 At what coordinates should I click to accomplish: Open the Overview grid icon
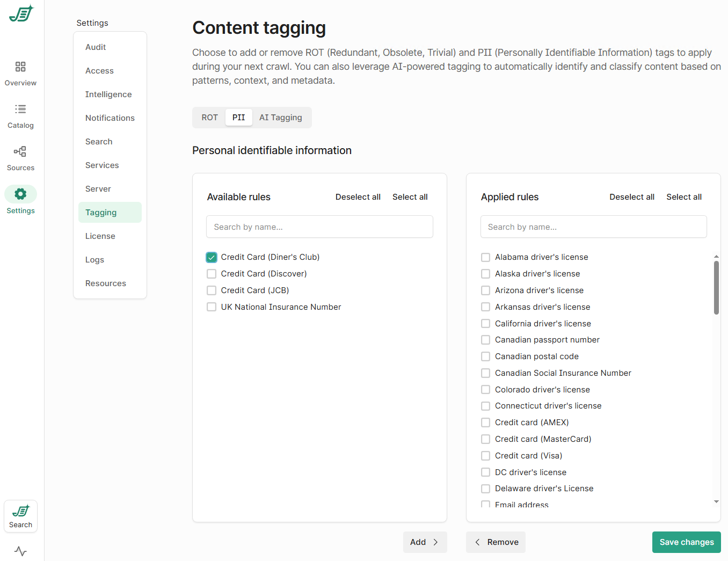[x=20, y=67]
